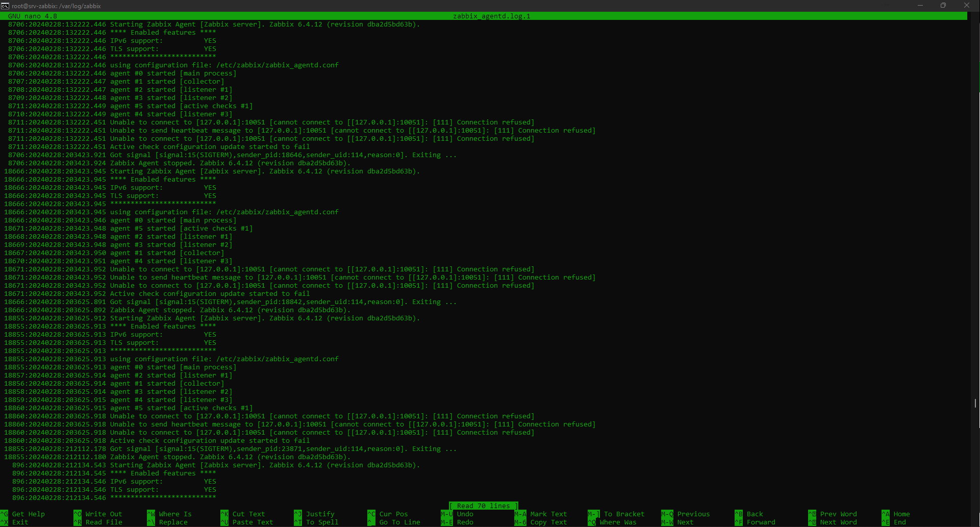Click the PID 18860 'agent #5 started [active checks #1]' line
The width and height of the screenshot is (980, 527).
(129, 408)
